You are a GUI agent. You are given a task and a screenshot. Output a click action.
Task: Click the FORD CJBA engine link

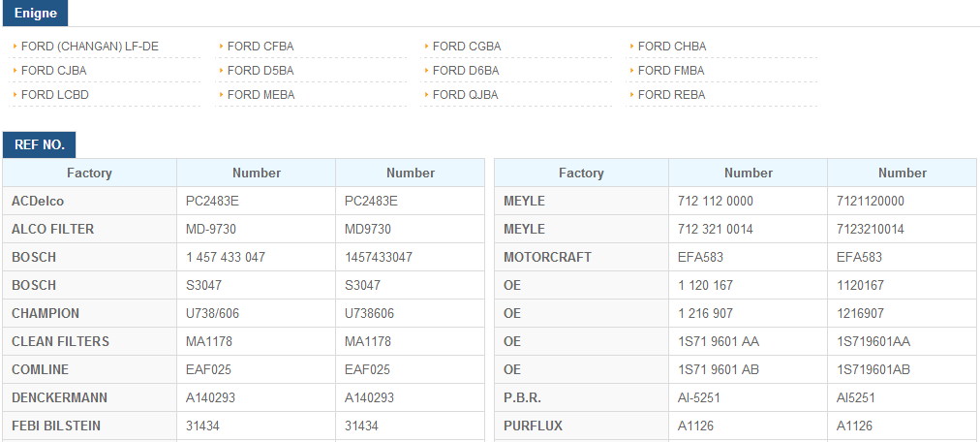tap(54, 71)
